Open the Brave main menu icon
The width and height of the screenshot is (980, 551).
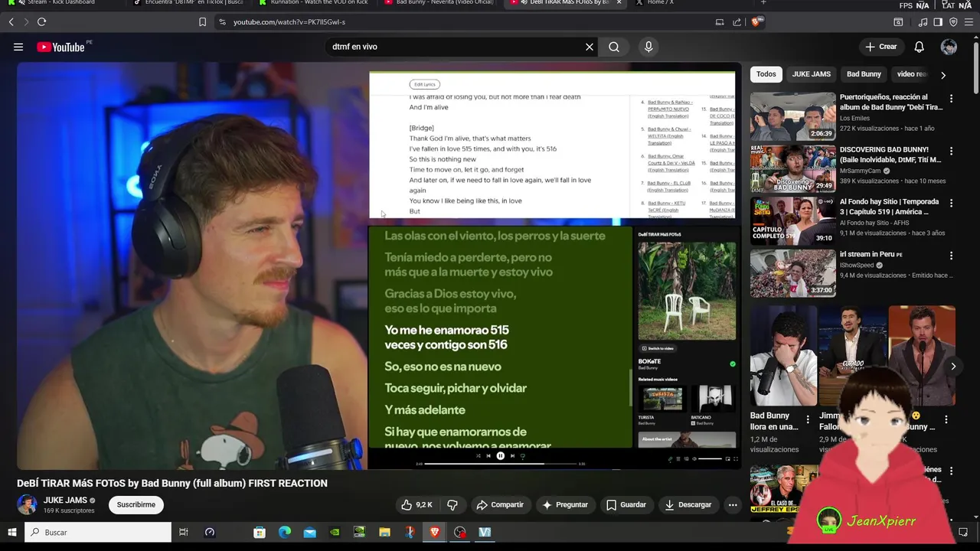tap(969, 22)
